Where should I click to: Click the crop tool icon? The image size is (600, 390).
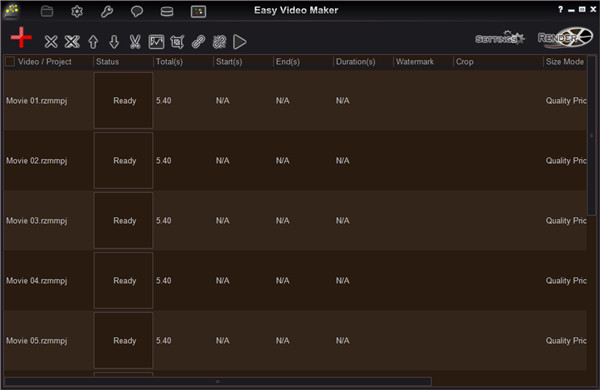pos(177,42)
